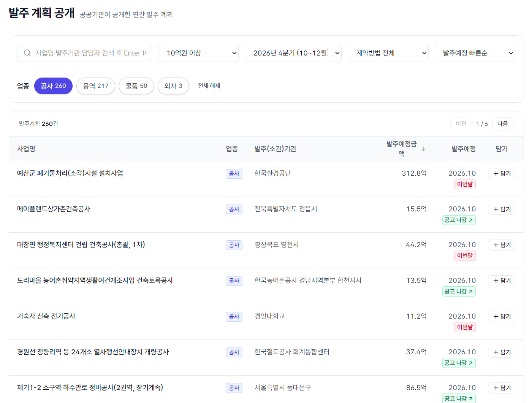This screenshot has width=532, height=403.
Task: Go to the 다음 page
Action: [x=503, y=124]
